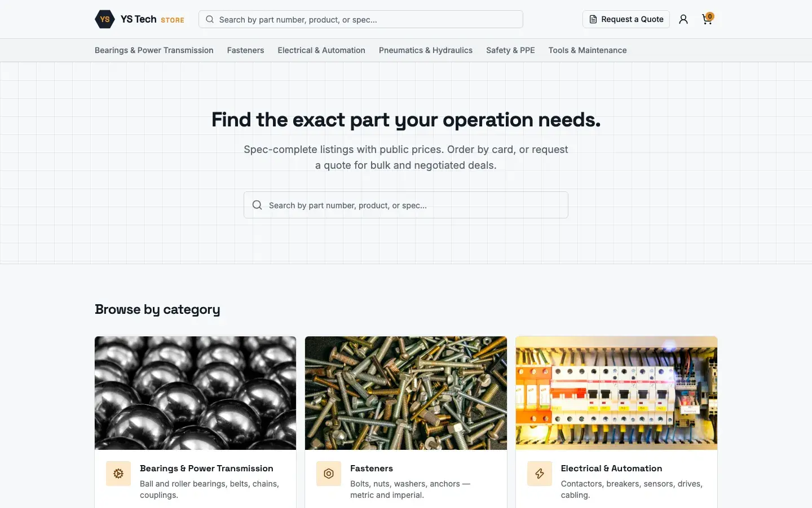Focus the hero search by part number field
Image resolution: width=812 pixels, height=508 pixels.
[406, 205]
